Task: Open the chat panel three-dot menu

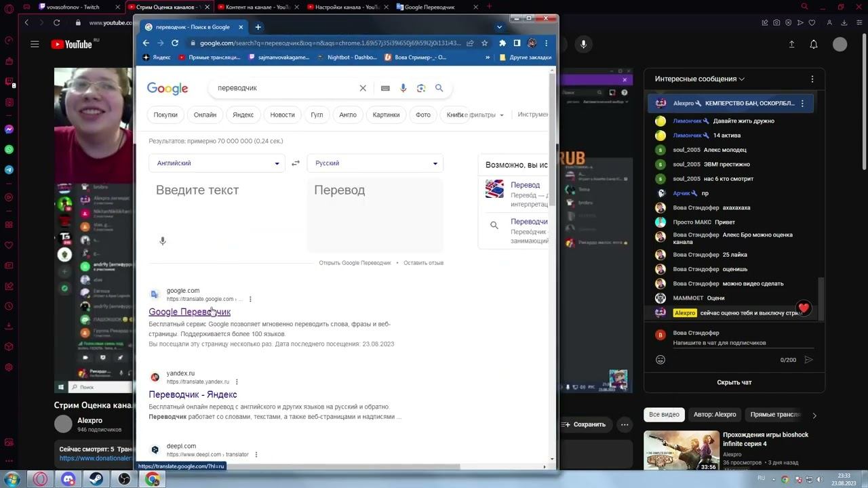Action: (812, 79)
